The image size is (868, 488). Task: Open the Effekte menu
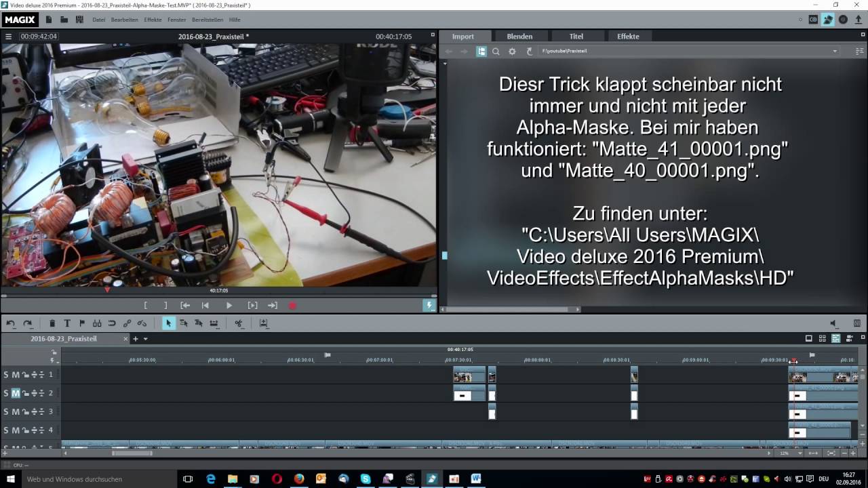153,20
